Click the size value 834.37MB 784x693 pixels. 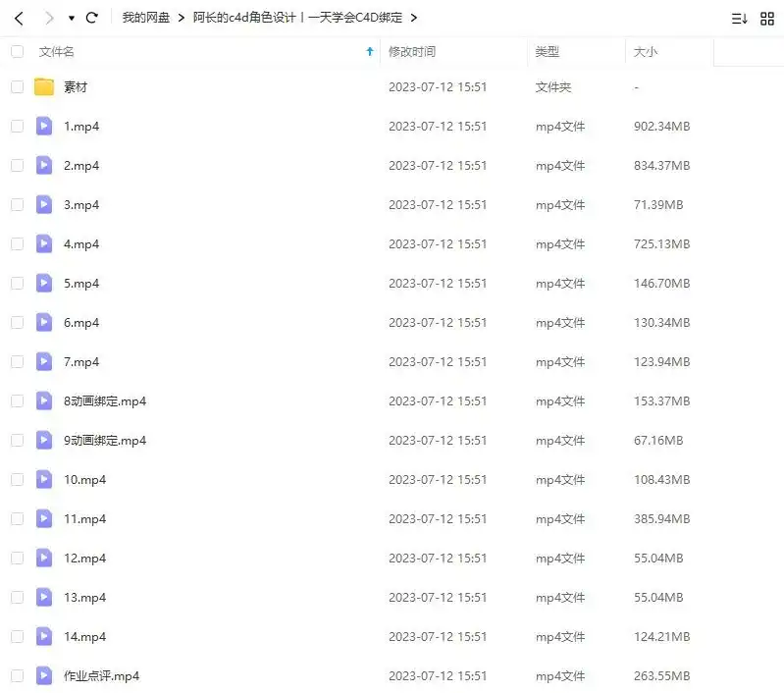(662, 166)
